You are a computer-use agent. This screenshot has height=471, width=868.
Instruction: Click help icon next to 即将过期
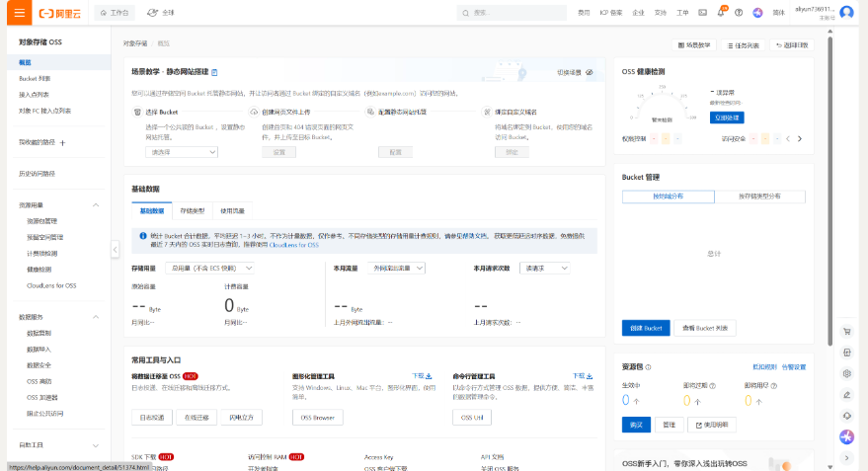click(x=712, y=386)
